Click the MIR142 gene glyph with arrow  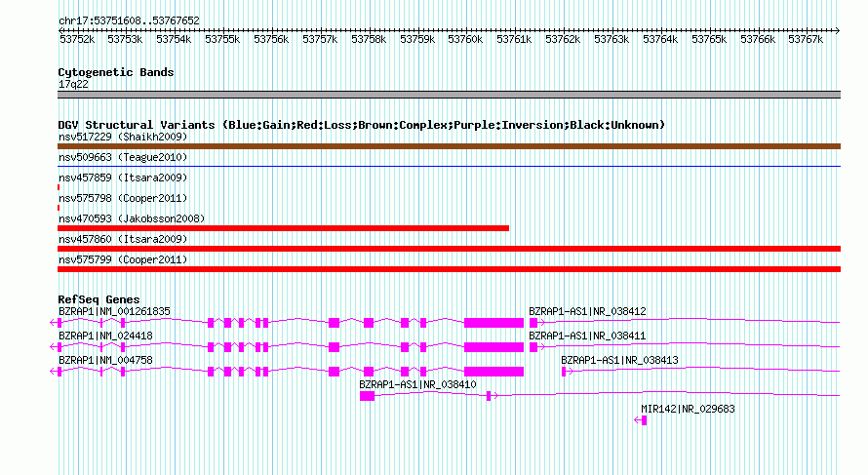[641, 420]
